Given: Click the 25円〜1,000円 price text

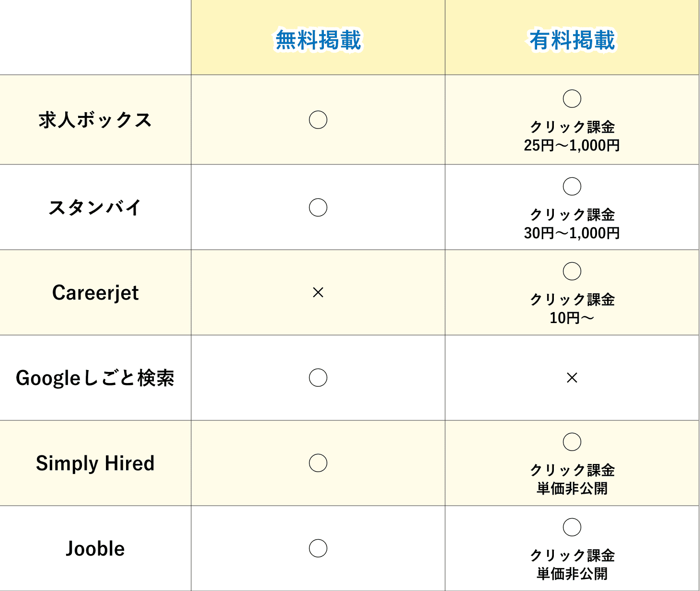Looking at the screenshot, I should (x=572, y=145).
